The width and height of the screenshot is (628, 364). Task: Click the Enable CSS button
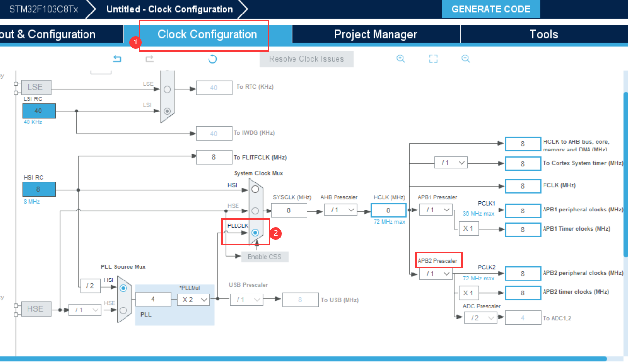(x=265, y=256)
